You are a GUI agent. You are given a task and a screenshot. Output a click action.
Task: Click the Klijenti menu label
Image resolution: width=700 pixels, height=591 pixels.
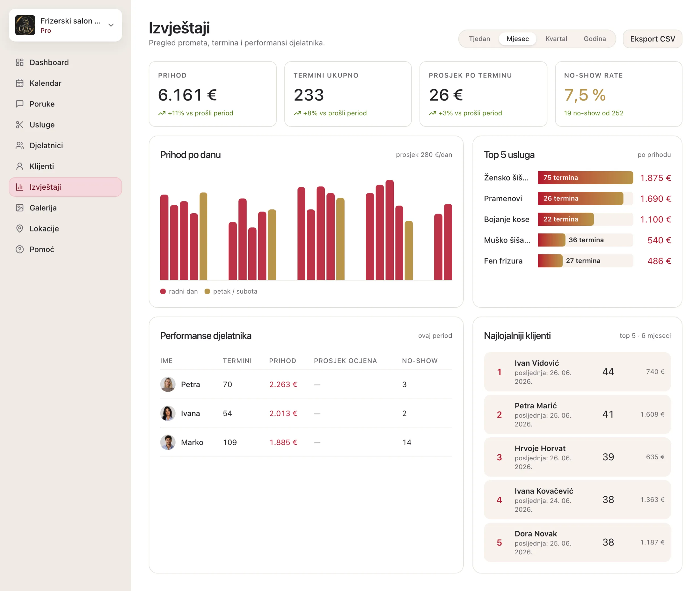coord(41,166)
